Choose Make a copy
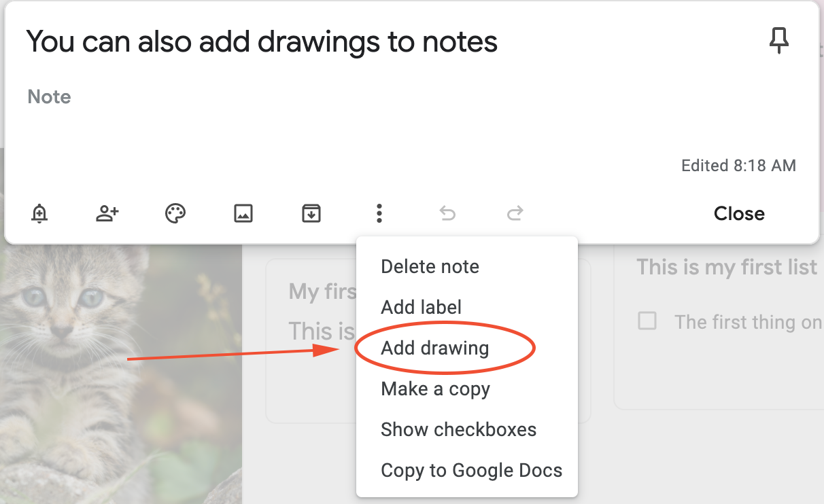The image size is (824, 504). [435, 389]
